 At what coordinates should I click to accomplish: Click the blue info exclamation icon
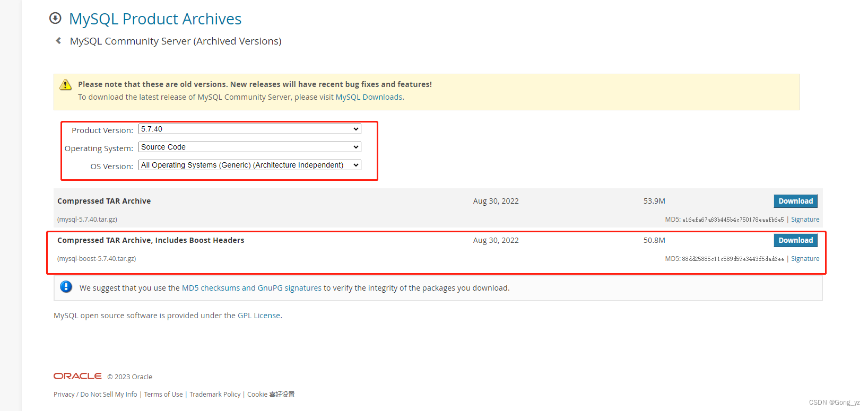(x=66, y=287)
